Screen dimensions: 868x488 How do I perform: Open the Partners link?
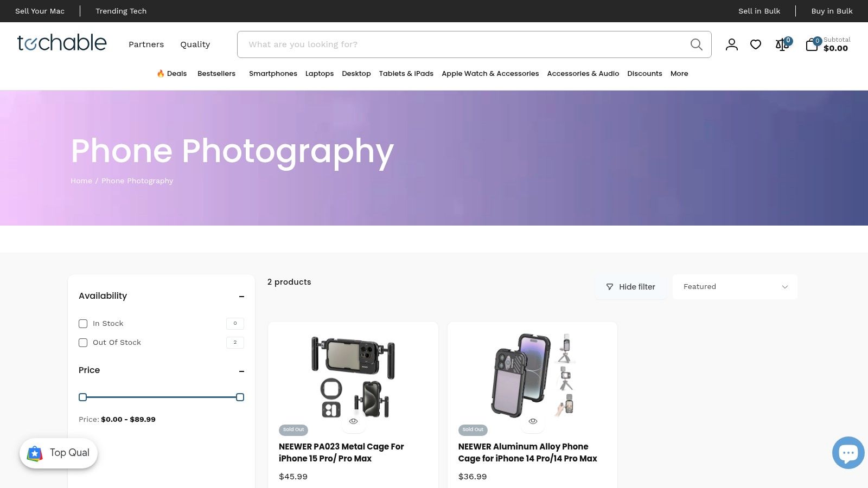(146, 44)
